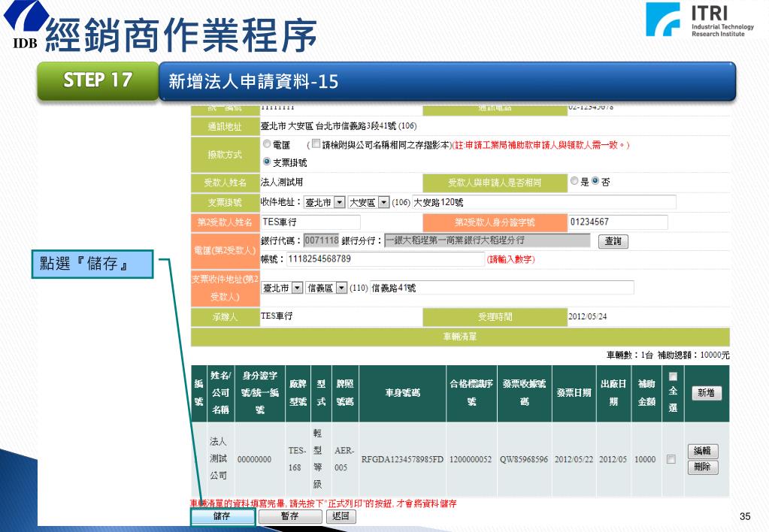Click the second payee ID field 01234567
769x532 pixels.
[x=618, y=222]
